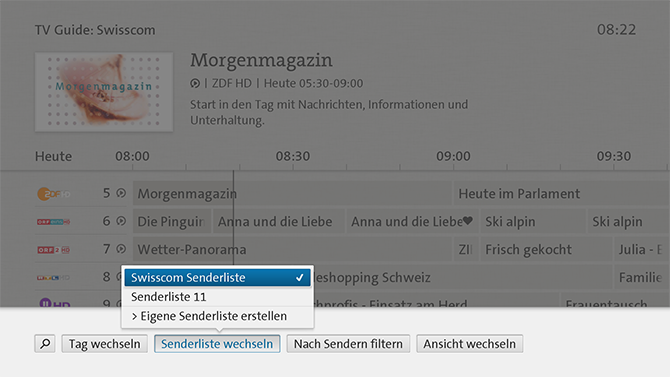Image resolution: width=670 pixels, height=377 pixels.
Task: Choose Senderliste 11 from list
Action: 217,297
